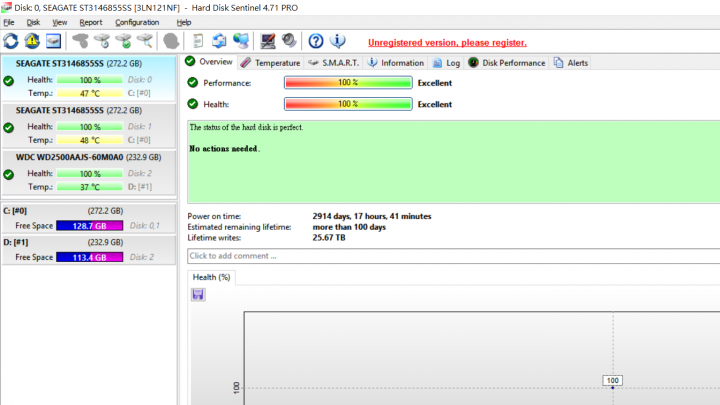Click the send report by mail icon
This screenshot has width=720, height=405.
coord(219,41)
